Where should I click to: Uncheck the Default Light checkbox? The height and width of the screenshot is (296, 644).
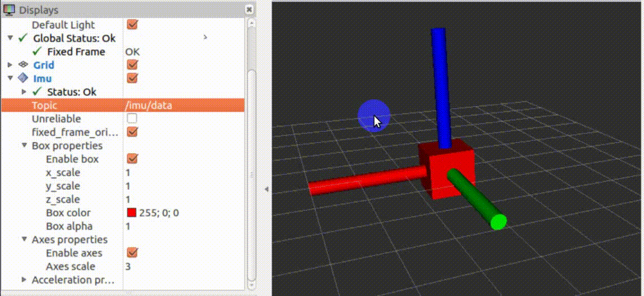(132, 24)
